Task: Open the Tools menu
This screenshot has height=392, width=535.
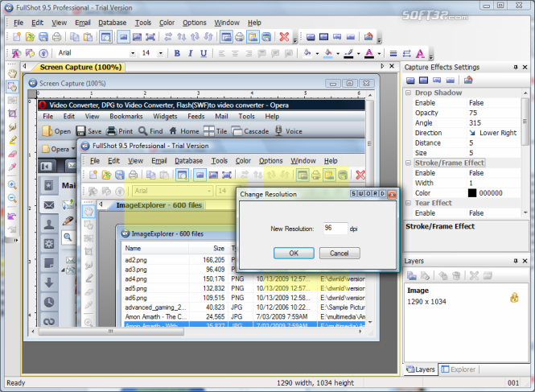Action: (x=143, y=23)
